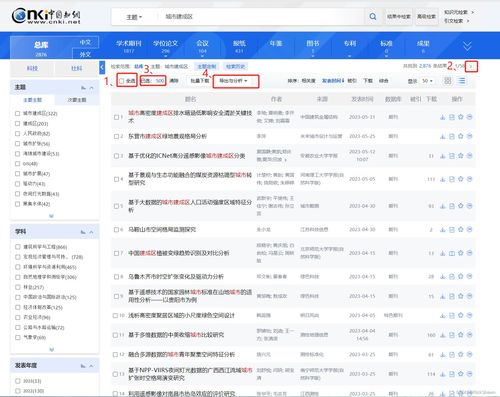Expand more databases with double chevron
This screenshot has width=500, height=397.
tap(467, 46)
